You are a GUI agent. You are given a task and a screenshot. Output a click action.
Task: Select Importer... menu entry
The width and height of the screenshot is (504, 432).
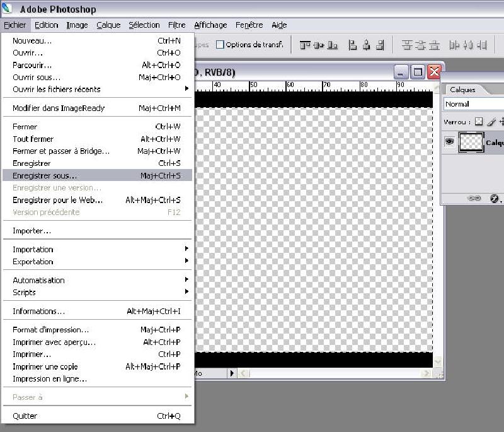pyautogui.click(x=97, y=231)
